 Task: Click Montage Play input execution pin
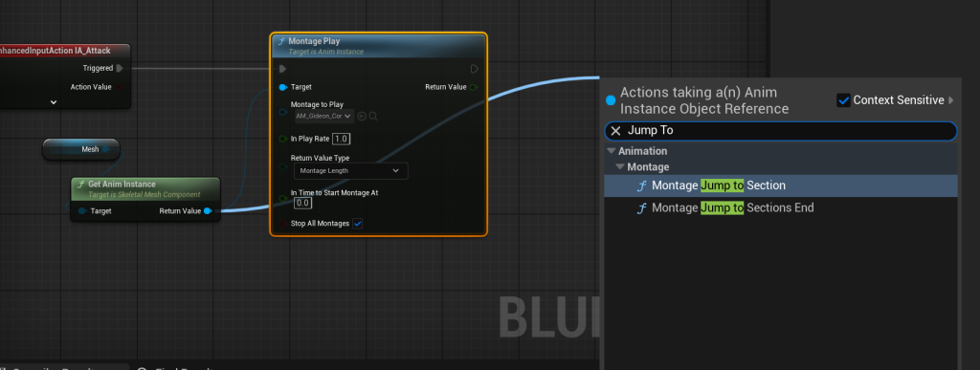pos(283,69)
